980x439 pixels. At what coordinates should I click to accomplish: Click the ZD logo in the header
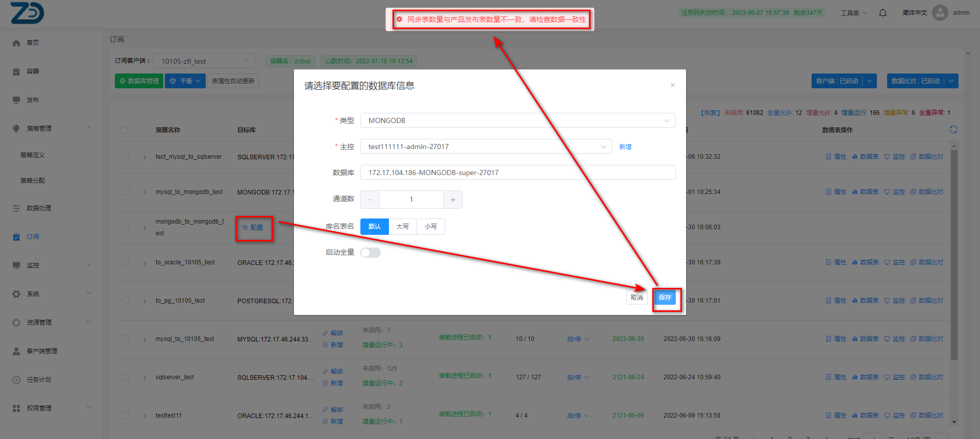click(x=28, y=13)
